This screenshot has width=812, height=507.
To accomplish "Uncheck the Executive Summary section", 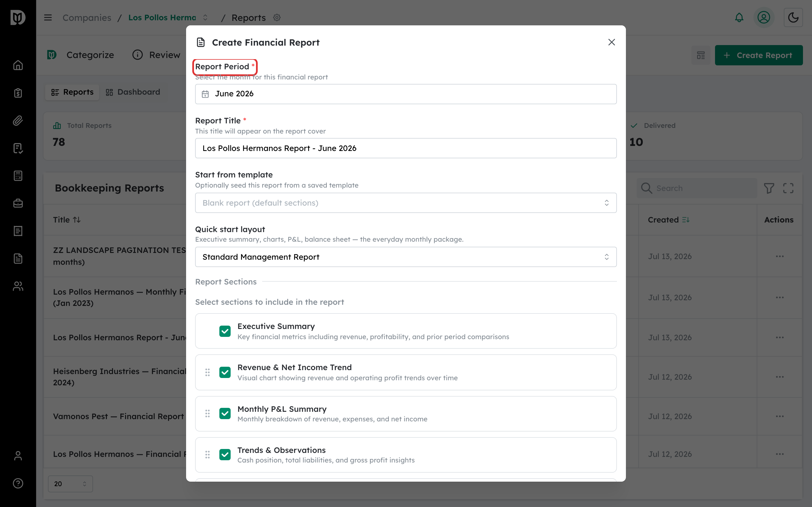I will click(x=225, y=331).
